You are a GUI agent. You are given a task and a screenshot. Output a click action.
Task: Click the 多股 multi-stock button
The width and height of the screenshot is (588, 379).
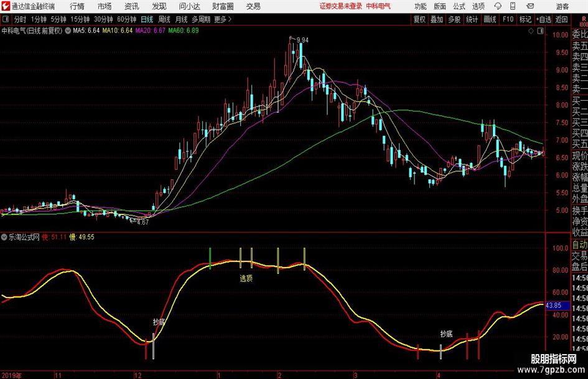pos(454,19)
